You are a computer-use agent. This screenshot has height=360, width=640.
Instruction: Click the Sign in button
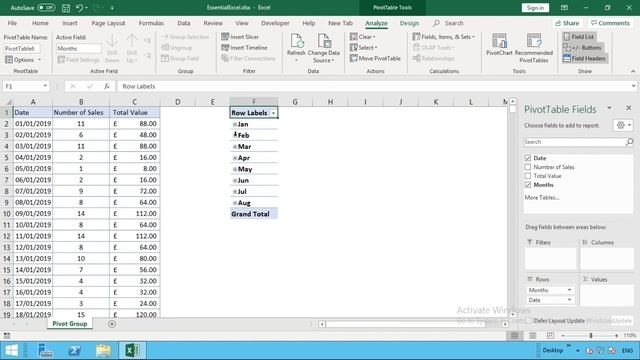pyautogui.click(x=535, y=8)
